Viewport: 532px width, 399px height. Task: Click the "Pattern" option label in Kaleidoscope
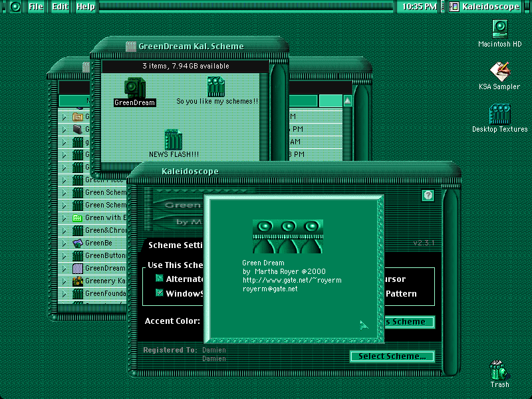point(401,294)
